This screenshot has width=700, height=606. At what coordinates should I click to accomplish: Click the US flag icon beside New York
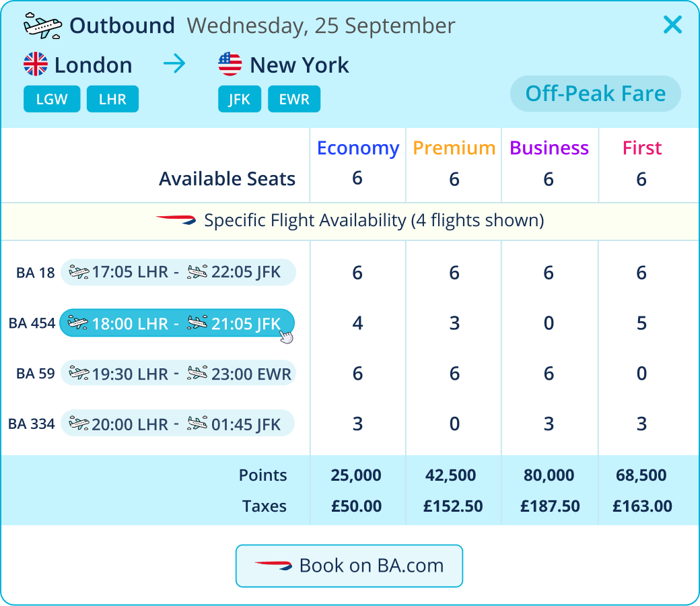pos(230,65)
